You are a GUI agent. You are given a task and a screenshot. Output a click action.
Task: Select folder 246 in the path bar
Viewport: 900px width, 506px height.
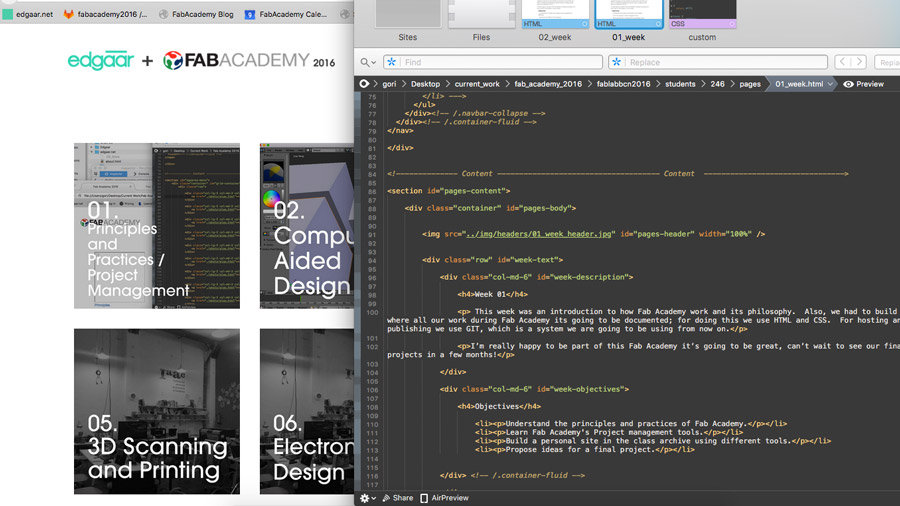pyautogui.click(x=717, y=84)
